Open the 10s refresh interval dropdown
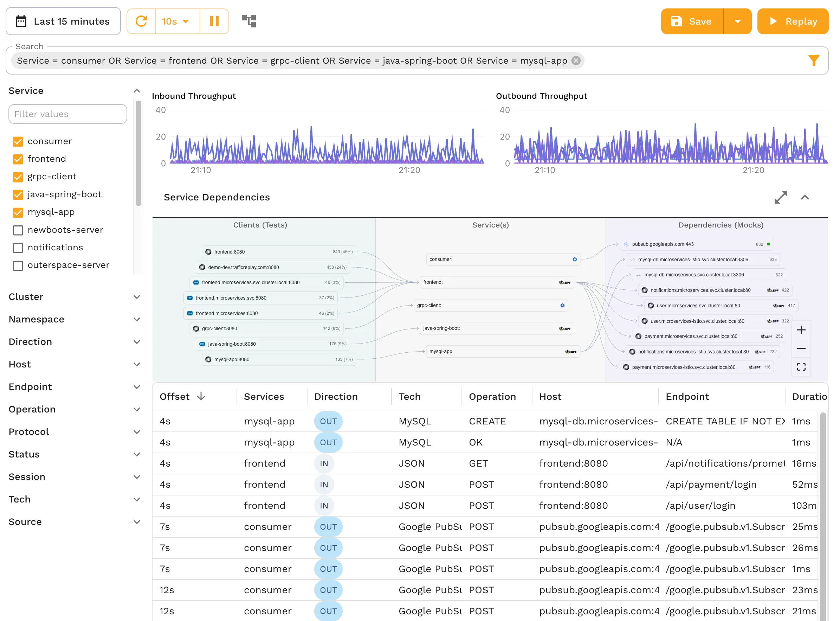Image resolution: width=840 pixels, height=621 pixels. coord(175,21)
